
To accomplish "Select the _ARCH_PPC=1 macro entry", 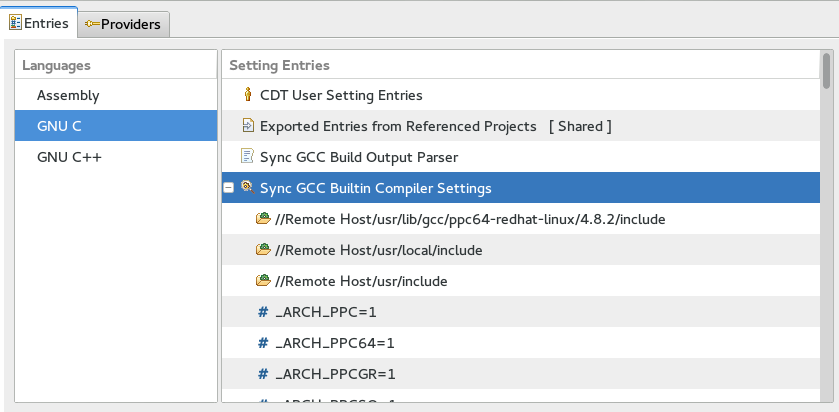I will click(521, 312).
